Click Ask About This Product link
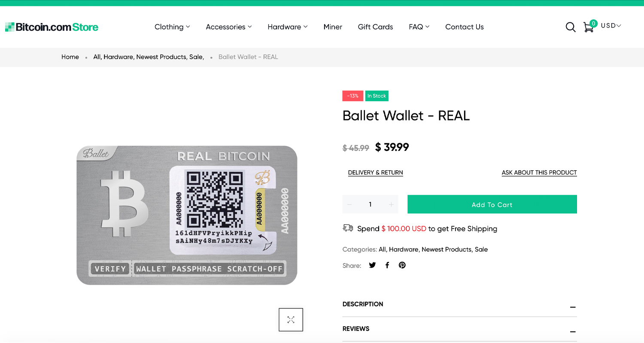This screenshot has width=644, height=343. click(x=539, y=172)
